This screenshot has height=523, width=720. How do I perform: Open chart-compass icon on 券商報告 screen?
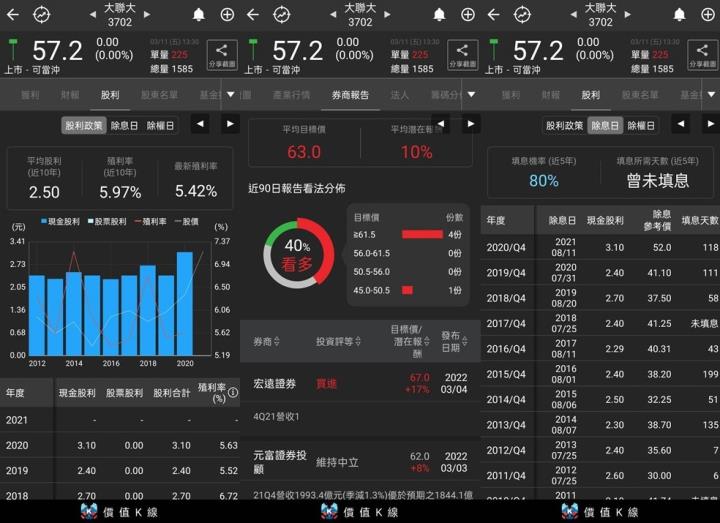(x=281, y=15)
